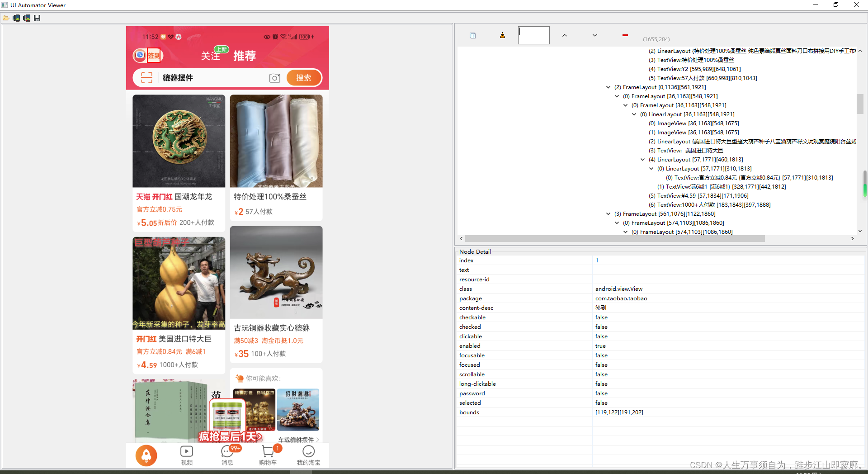Save the screenshot using the floppy disk icon
Viewport: 868px width, 474px height.
[37, 18]
